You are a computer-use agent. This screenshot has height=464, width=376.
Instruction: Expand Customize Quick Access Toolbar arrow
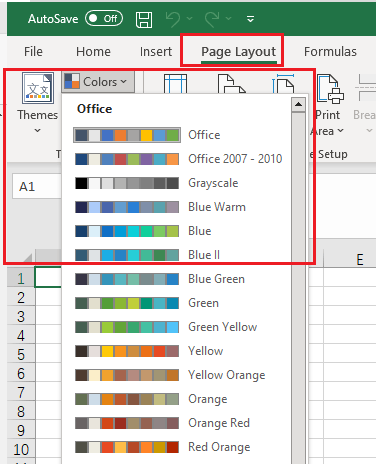[x=250, y=19]
